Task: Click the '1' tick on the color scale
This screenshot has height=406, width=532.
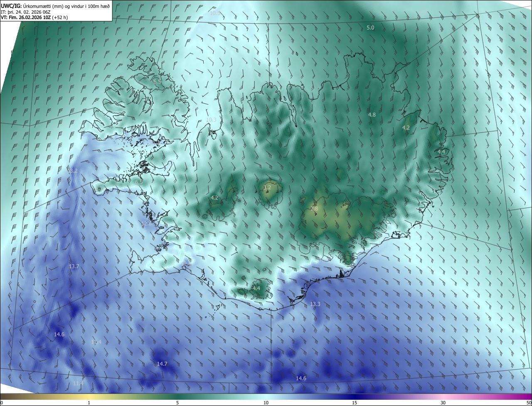Action: click(89, 403)
